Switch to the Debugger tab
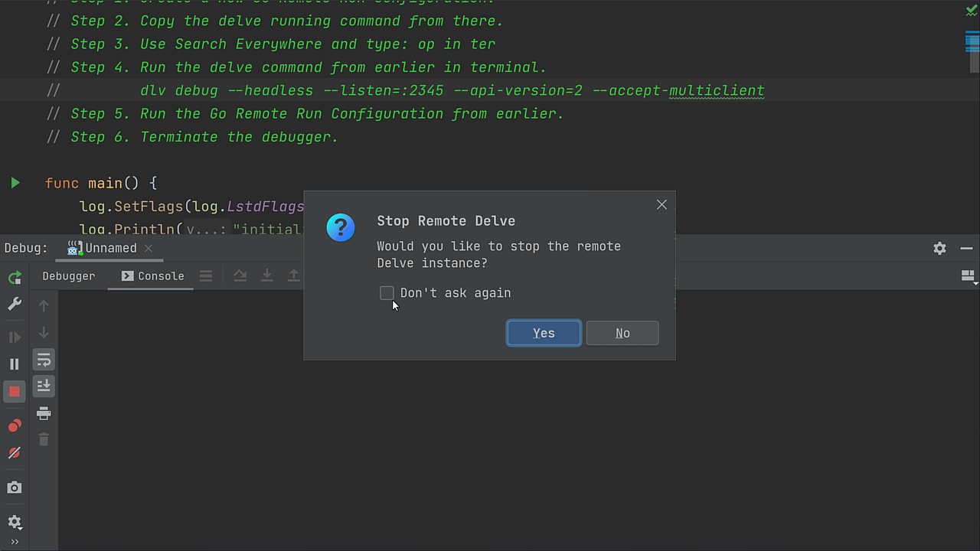 click(x=68, y=275)
